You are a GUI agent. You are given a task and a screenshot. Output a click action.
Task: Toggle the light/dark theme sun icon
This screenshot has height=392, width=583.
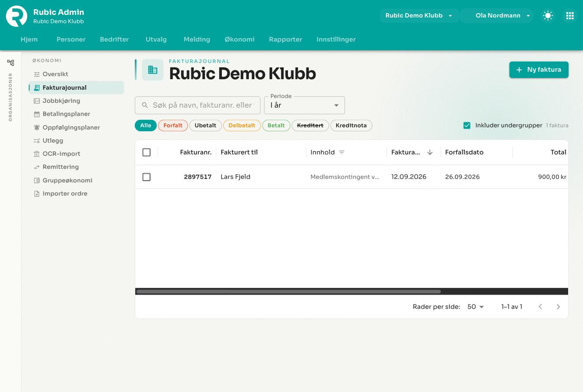click(x=548, y=16)
